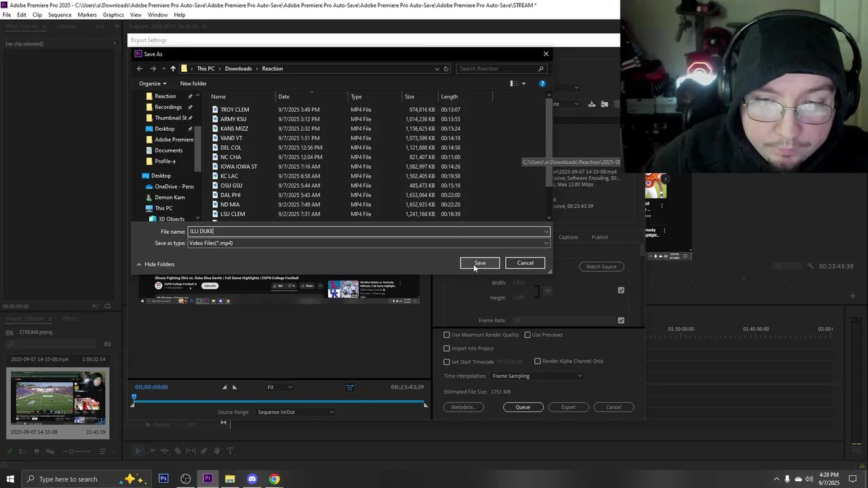The height and width of the screenshot is (488, 868).
Task: Open the File menu
Action: 7,15
